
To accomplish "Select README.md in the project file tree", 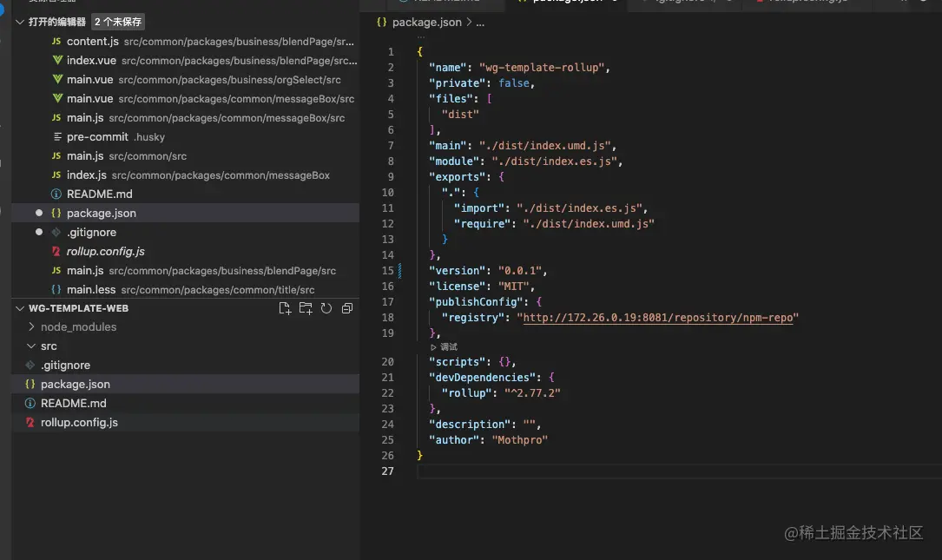I will point(185,403).
